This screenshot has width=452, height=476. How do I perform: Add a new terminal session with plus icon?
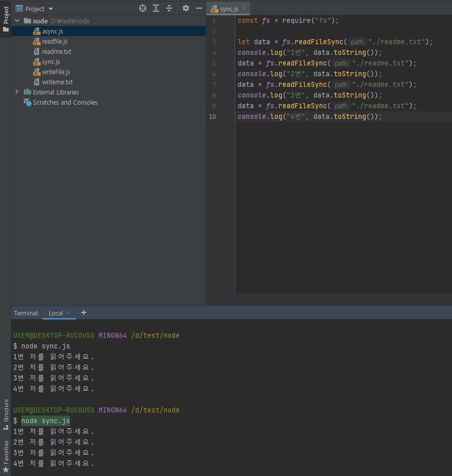(x=84, y=313)
